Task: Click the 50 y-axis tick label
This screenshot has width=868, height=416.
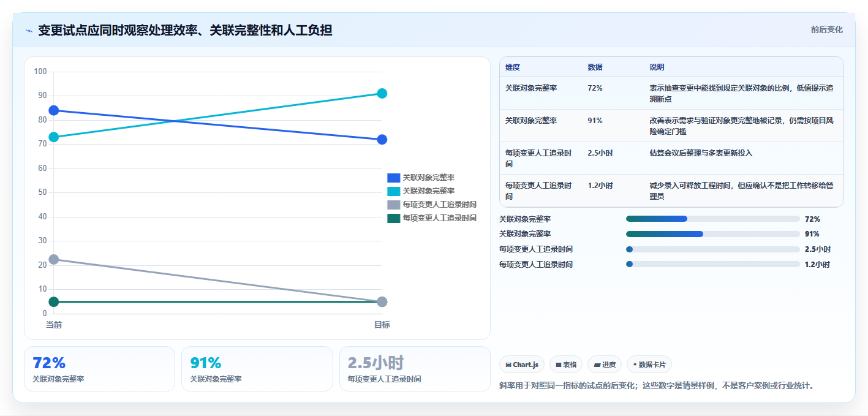Action: pyautogui.click(x=43, y=192)
